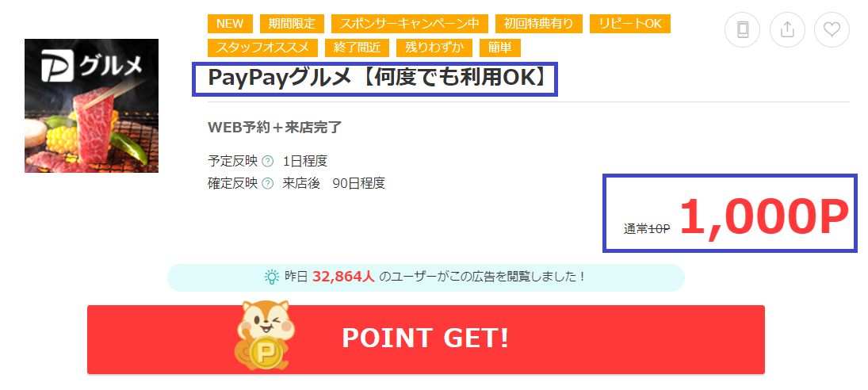The image size is (868, 390).
Task: Favorite this ad with heart icon
Action: pyautogui.click(x=832, y=29)
